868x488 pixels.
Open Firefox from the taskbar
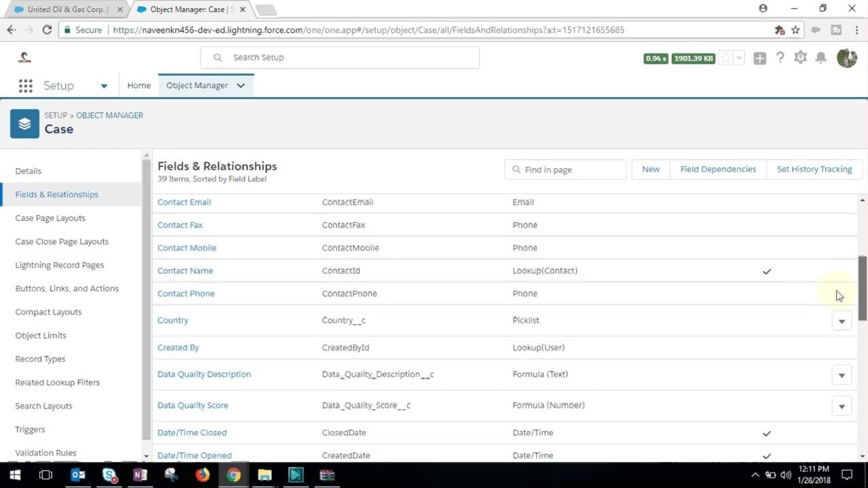[203, 475]
